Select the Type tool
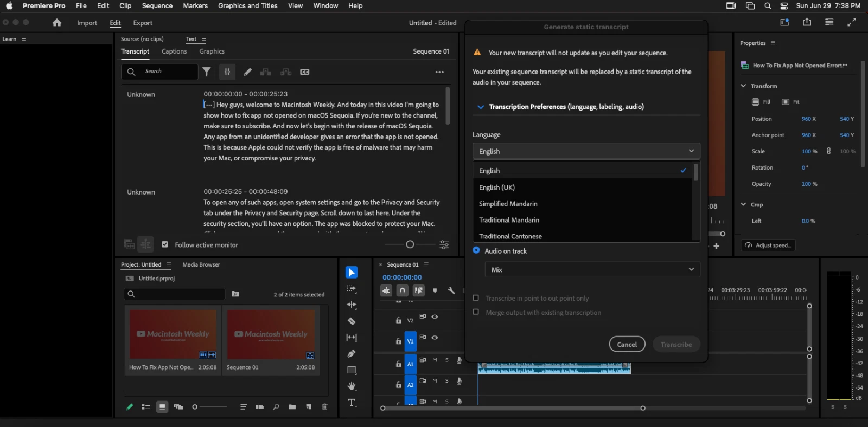868x427 pixels. 352,403
